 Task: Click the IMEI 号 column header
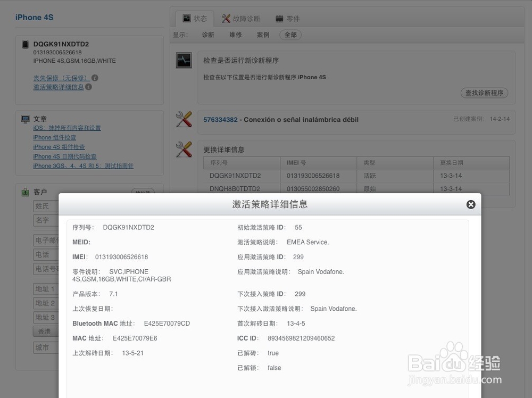319,163
